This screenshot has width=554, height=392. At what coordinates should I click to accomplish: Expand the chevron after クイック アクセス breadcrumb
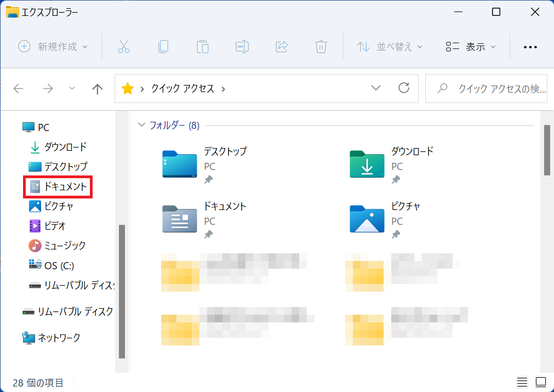pyautogui.click(x=223, y=89)
